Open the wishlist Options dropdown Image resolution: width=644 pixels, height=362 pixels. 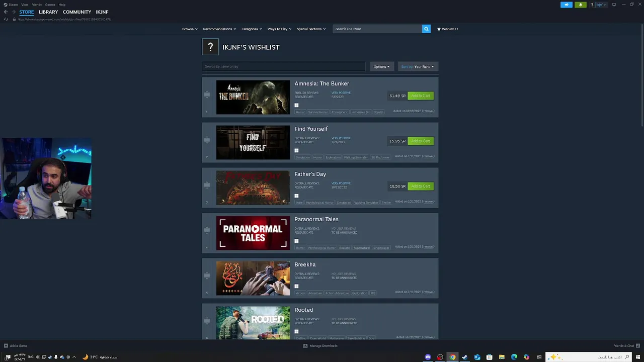point(381,66)
